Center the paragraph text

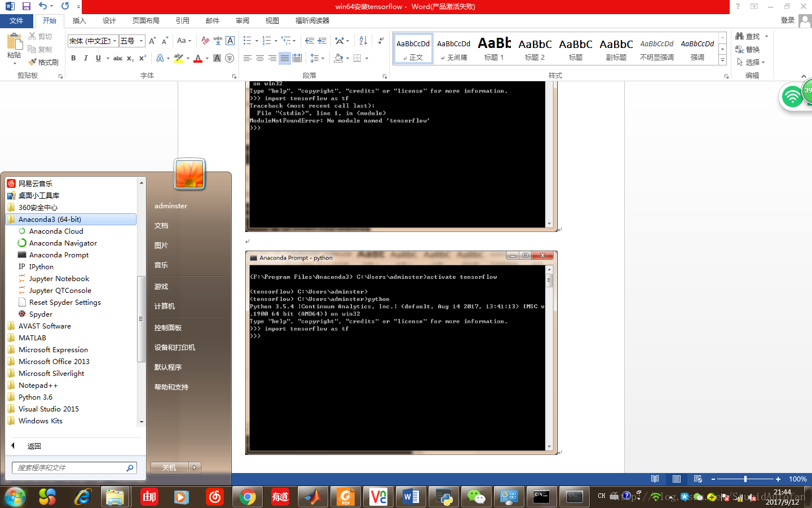coord(260,58)
